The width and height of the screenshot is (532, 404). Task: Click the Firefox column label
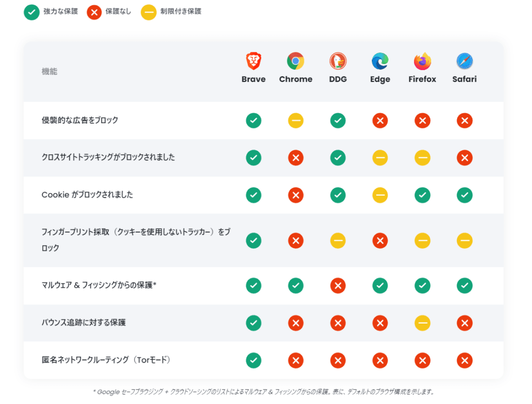coord(422,79)
